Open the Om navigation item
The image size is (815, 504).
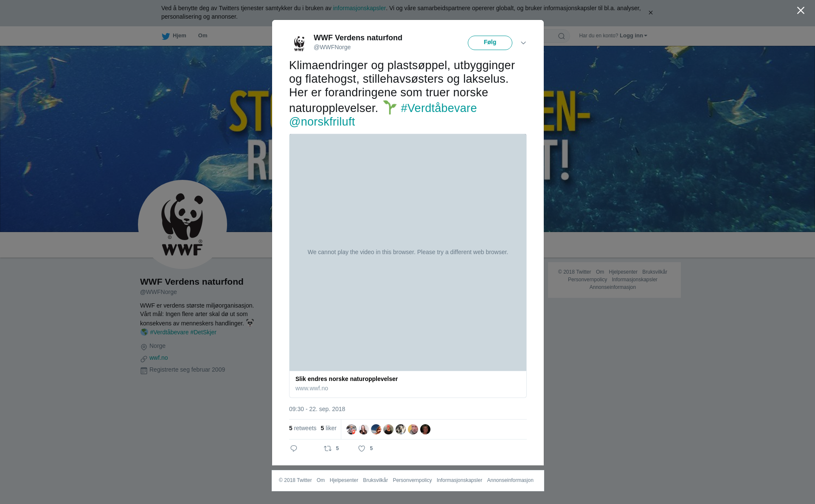(x=202, y=36)
